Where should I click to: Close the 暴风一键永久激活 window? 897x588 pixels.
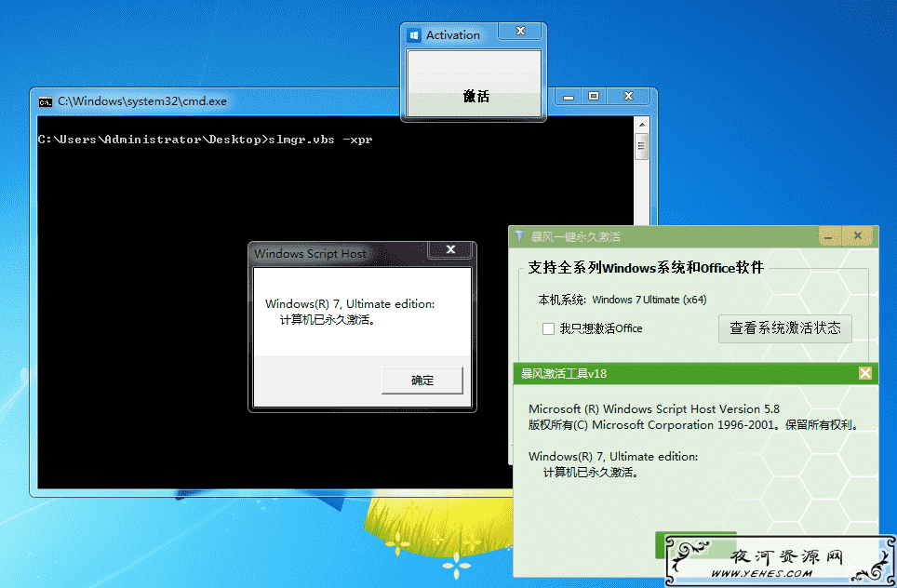pos(858,235)
